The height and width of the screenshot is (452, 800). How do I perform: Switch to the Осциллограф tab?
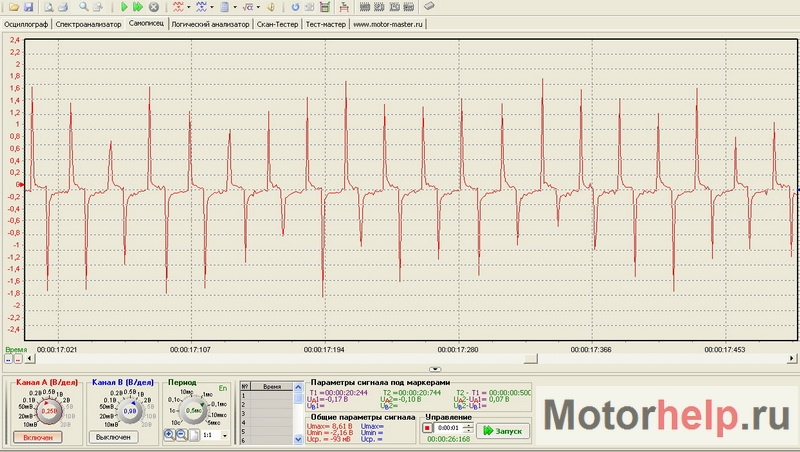26,22
